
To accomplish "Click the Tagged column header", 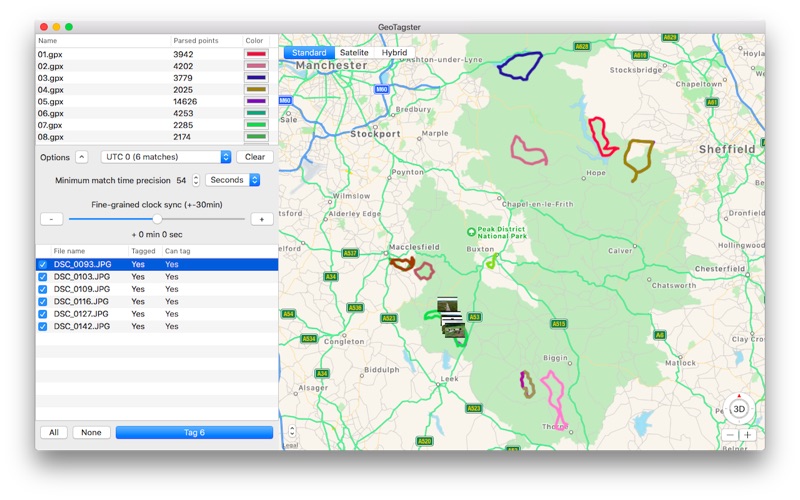I will click(145, 251).
